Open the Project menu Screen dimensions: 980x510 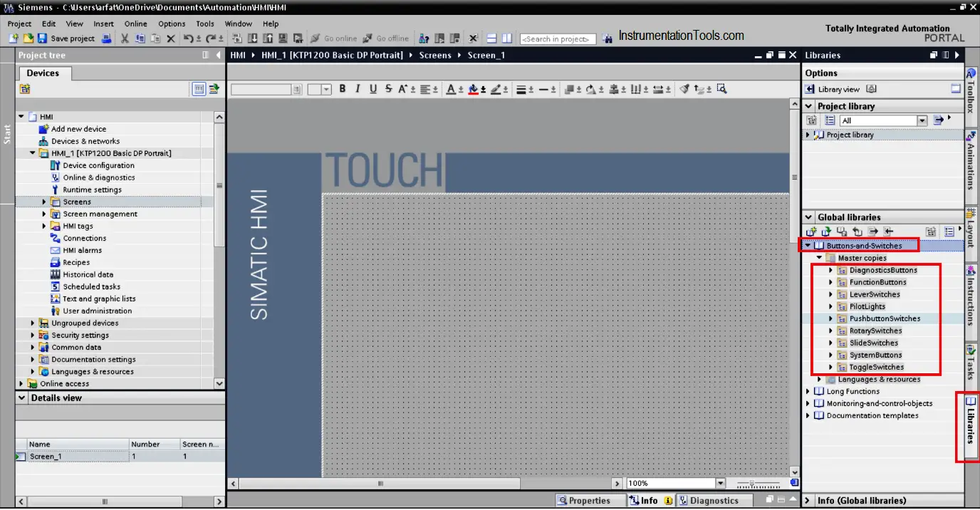pos(19,24)
